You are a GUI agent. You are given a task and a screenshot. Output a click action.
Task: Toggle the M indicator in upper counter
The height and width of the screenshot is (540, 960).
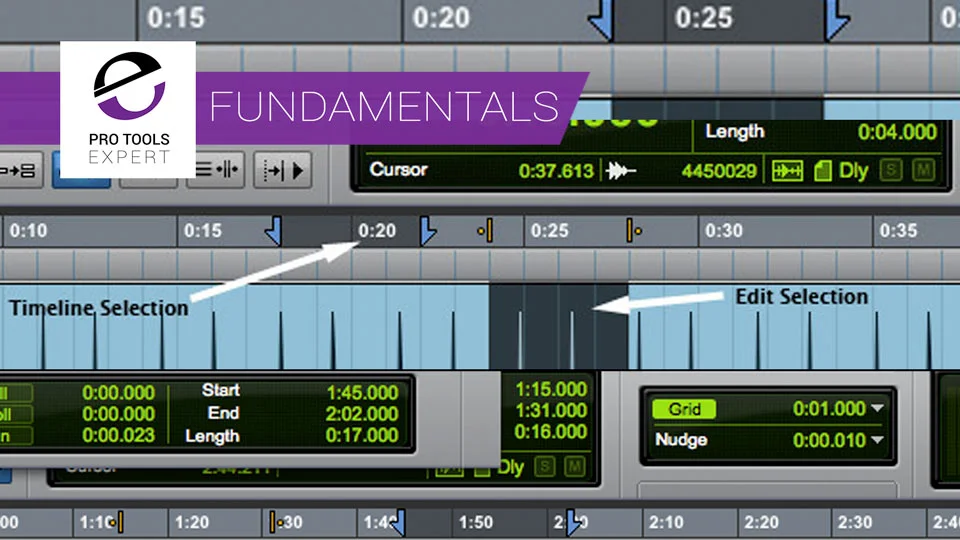tap(924, 170)
